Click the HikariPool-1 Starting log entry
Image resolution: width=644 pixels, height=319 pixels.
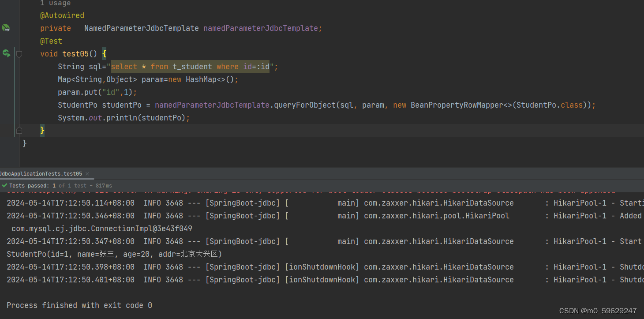tap(309, 203)
